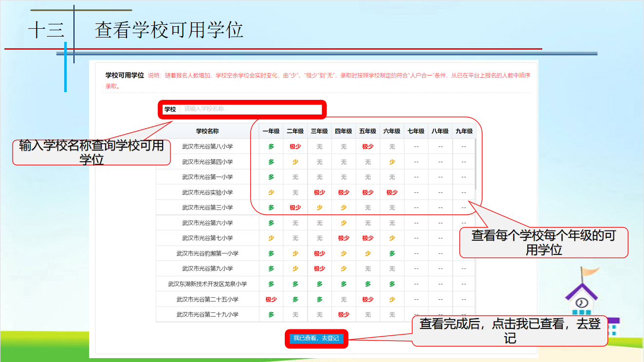Click the 九年级 column header

point(464,131)
